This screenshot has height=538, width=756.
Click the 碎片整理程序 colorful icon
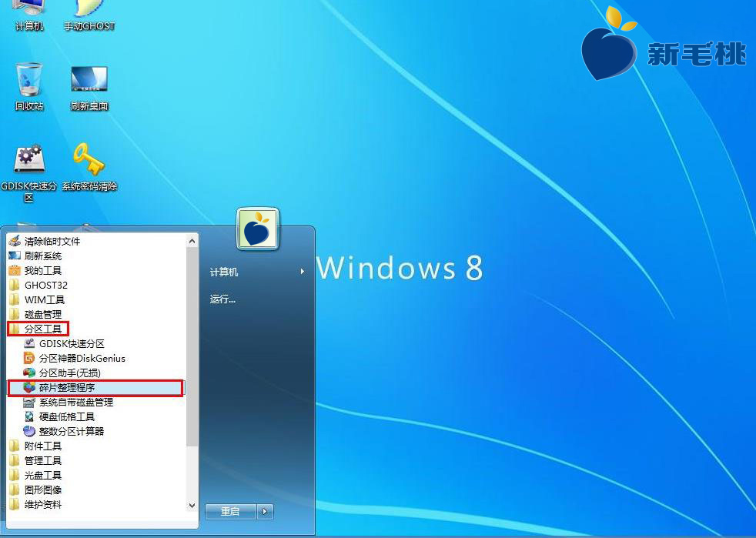click(x=29, y=387)
